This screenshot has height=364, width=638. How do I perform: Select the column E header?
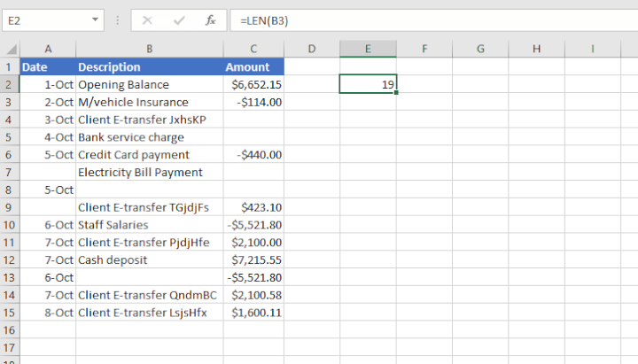click(x=368, y=50)
